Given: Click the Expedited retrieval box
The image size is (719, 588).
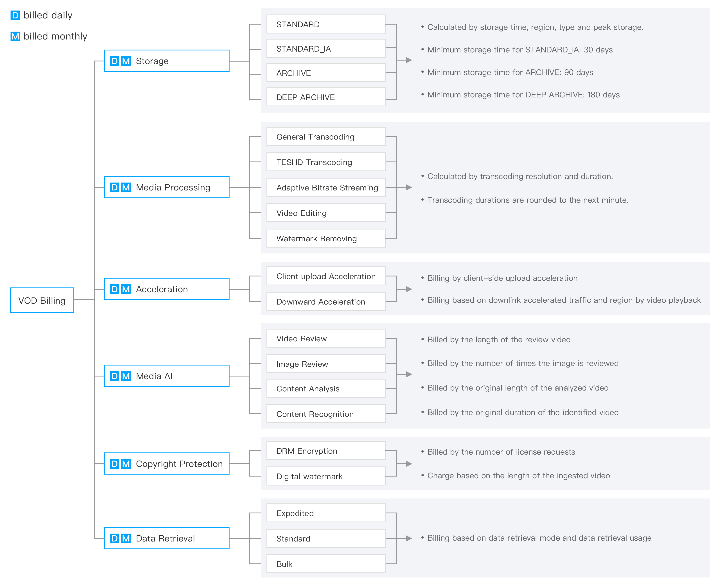Looking at the screenshot, I should click(x=326, y=513).
